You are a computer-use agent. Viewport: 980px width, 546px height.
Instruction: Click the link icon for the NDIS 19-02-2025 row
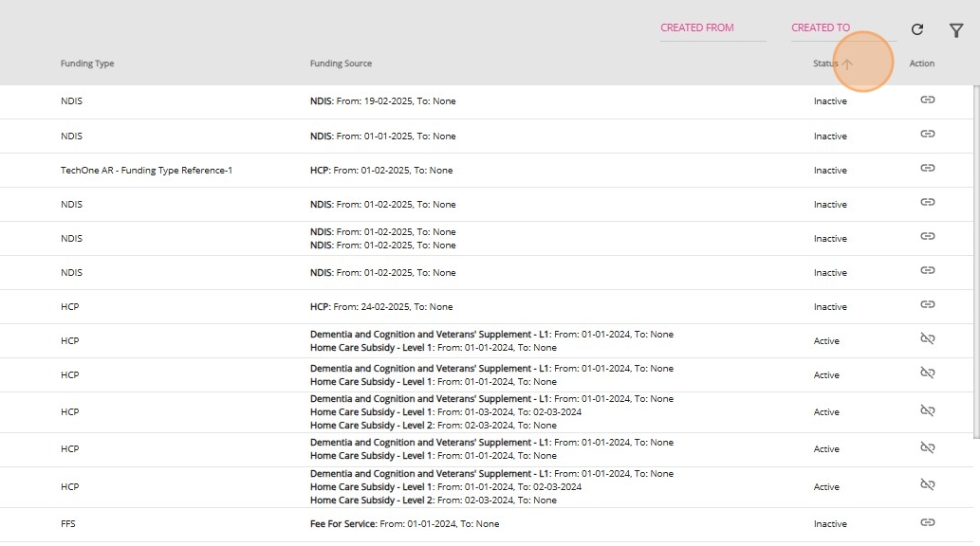pos(928,100)
